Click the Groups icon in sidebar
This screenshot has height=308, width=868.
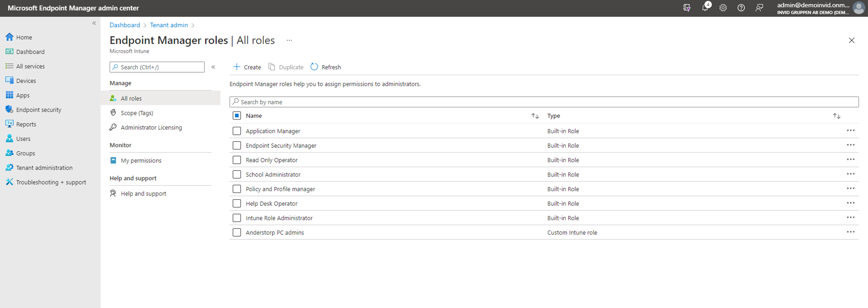9,153
